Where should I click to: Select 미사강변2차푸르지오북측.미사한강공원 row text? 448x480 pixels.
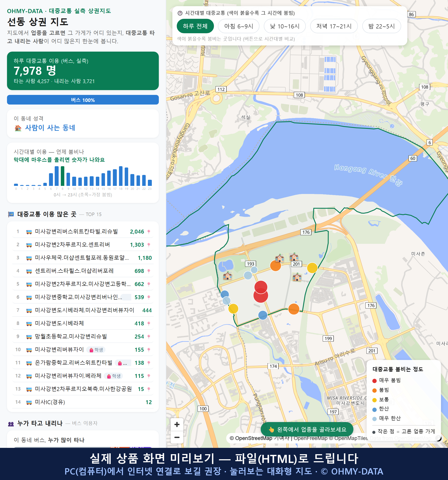tap(83, 389)
